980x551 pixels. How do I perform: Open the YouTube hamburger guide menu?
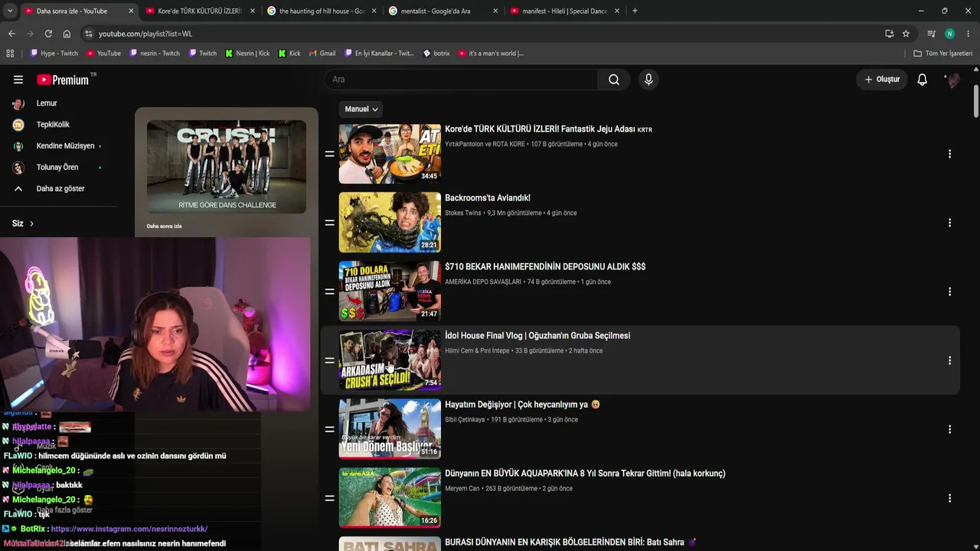[x=18, y=80]
